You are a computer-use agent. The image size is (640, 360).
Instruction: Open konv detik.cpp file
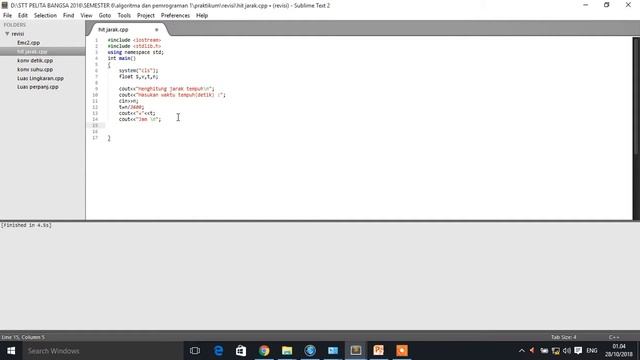pyautogui.click(x=35, y=60)
